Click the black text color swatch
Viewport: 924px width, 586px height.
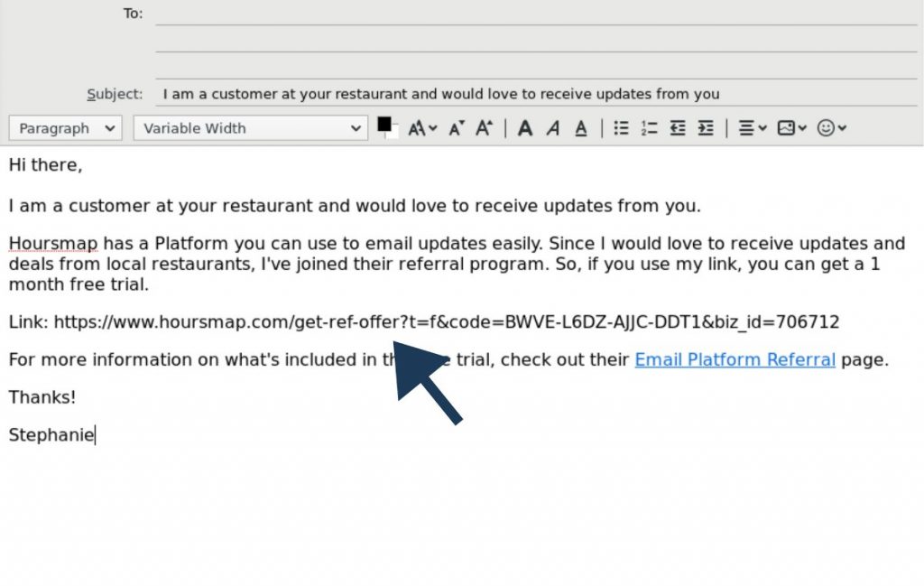pyautogui.click(x=384, y=125)
